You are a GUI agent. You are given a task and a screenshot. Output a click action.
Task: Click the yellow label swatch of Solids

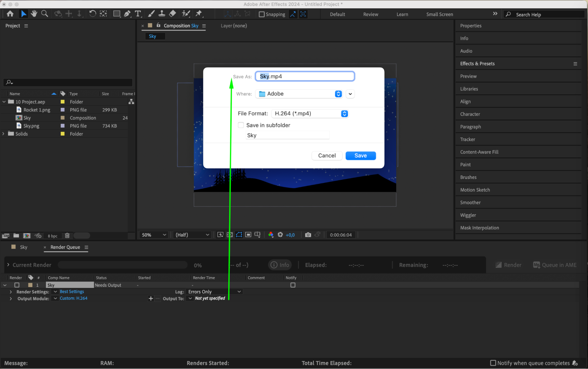62,134
